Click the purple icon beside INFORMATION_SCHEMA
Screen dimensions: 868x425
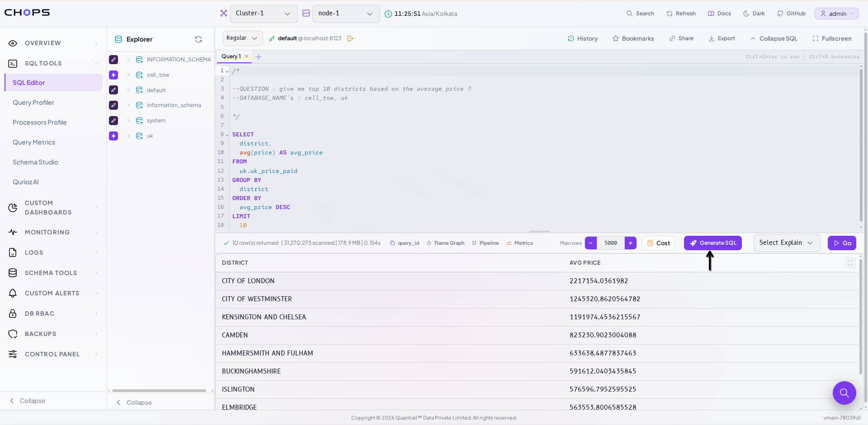(113, 59)
